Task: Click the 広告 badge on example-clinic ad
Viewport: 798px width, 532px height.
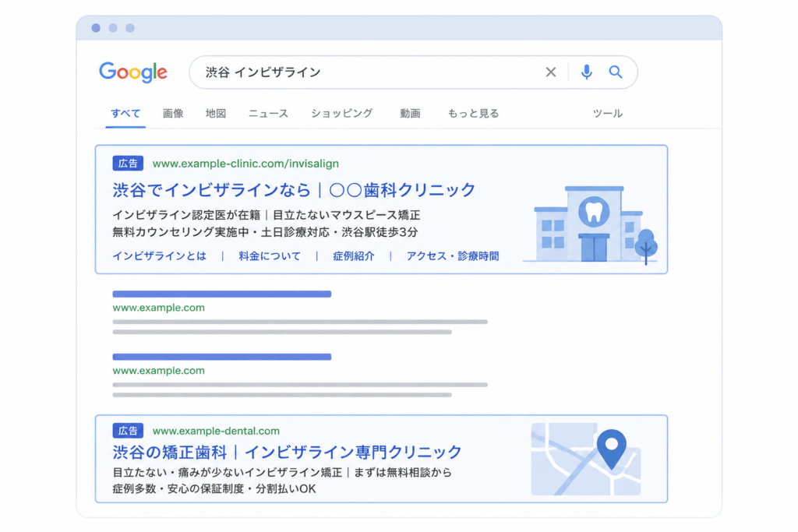Action: pos(128,164)
